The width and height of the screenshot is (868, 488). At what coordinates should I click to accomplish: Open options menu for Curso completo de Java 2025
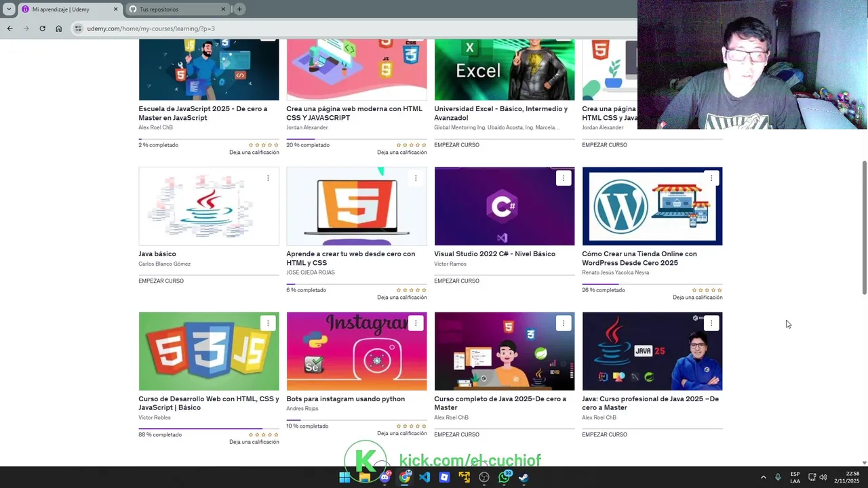pos(564,323)
